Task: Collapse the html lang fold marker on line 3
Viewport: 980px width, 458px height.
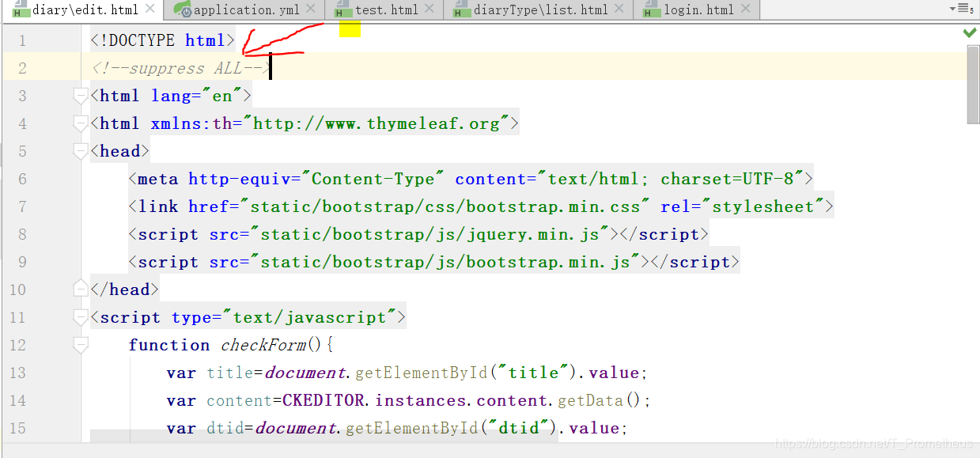Action: point(80,96)
